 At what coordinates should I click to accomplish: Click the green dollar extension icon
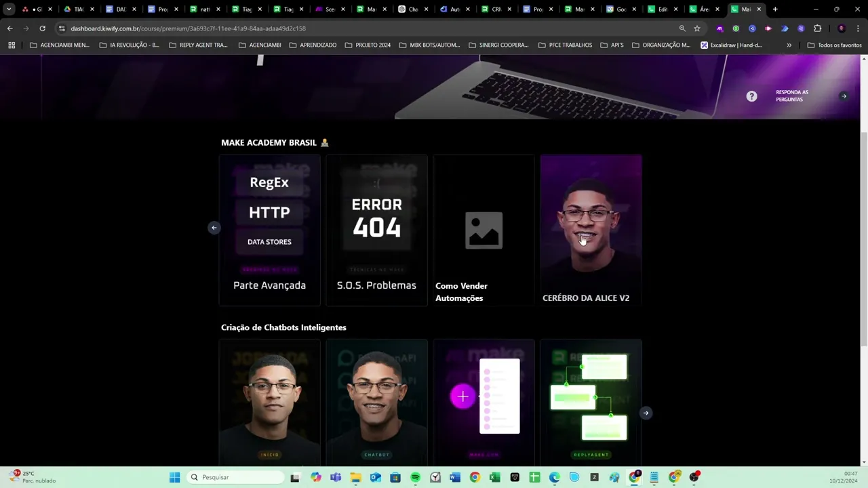736,28
